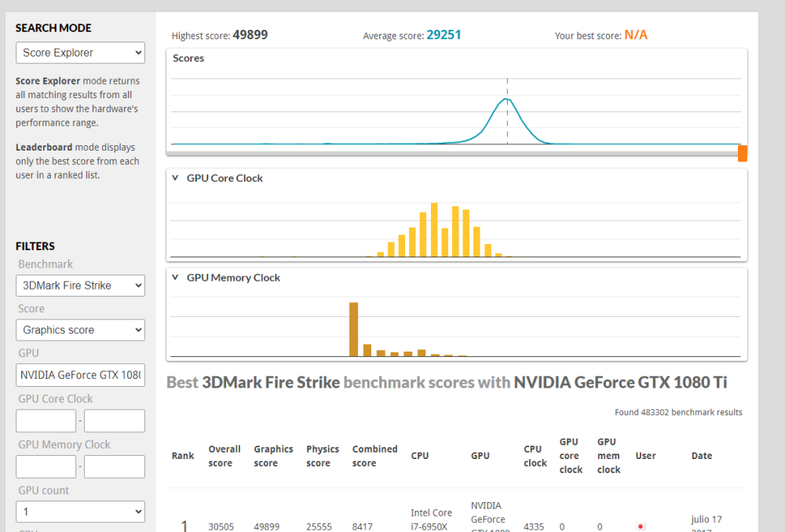The height and width of the screenshot is (532, 785).
Task: Open the Search Mode Score Explorer dropdown
Action: (x=80, y=53)
